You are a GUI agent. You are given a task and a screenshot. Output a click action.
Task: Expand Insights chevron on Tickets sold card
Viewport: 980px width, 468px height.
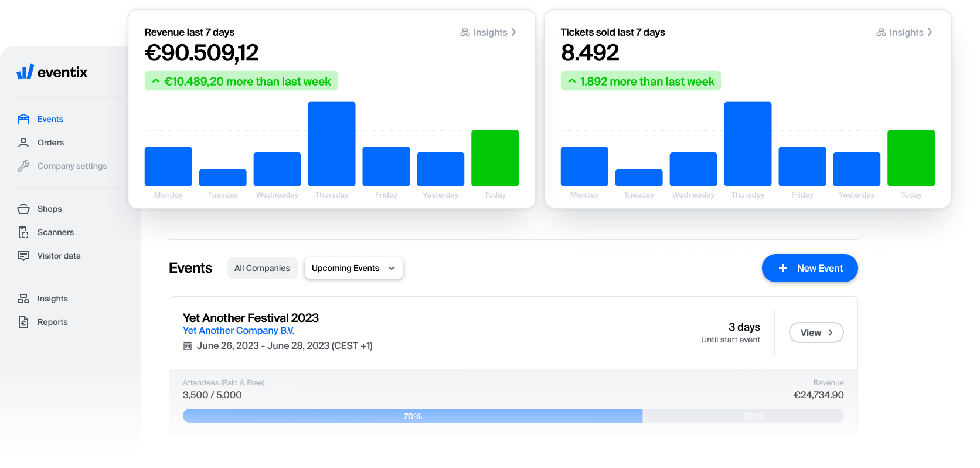point(930,32)
